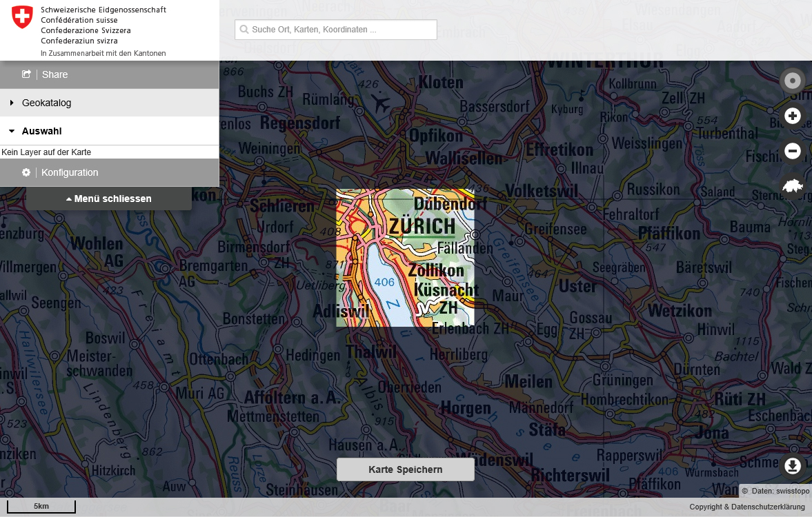
Task: Open the Copyright & Datenschutzerklärung link
Action: [746, 507]
